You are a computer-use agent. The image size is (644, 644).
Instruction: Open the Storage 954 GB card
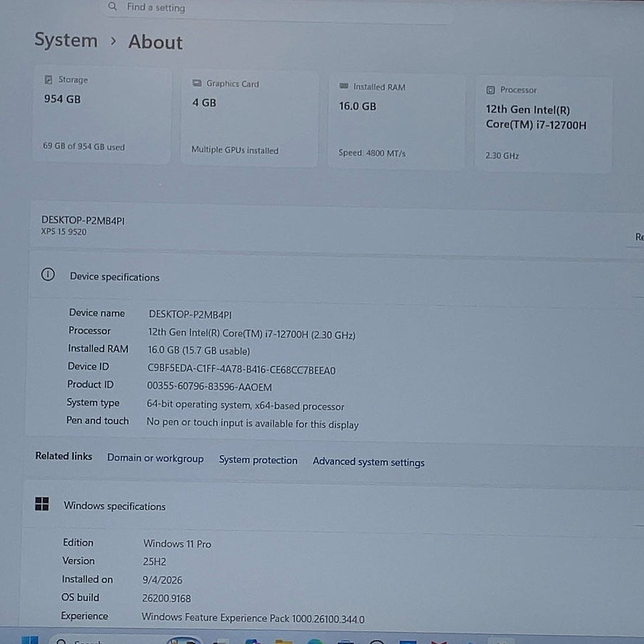pos(102,114)
